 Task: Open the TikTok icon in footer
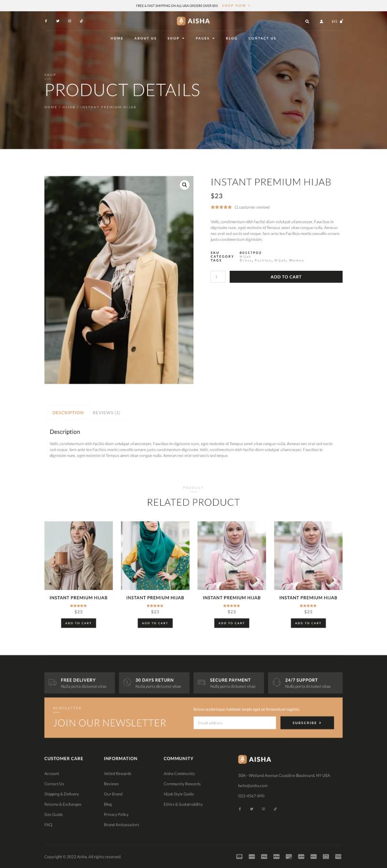pyautogui.click(x=275, y=809)
